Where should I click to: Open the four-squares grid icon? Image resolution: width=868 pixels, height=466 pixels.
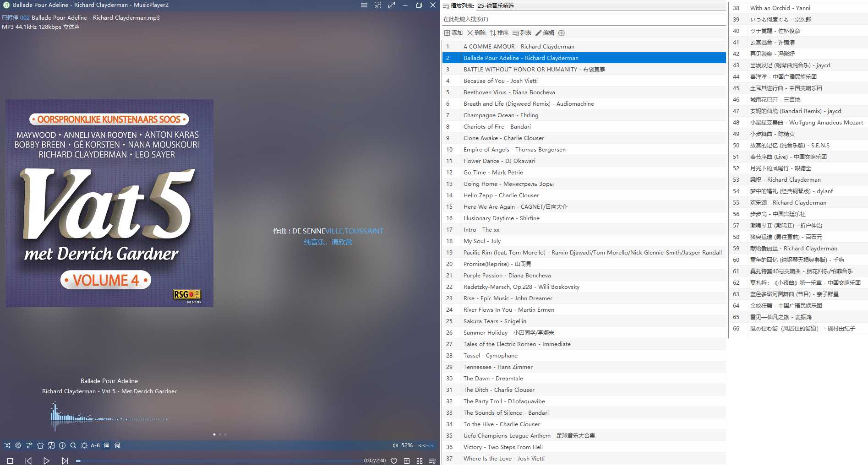tap(420, 461)
